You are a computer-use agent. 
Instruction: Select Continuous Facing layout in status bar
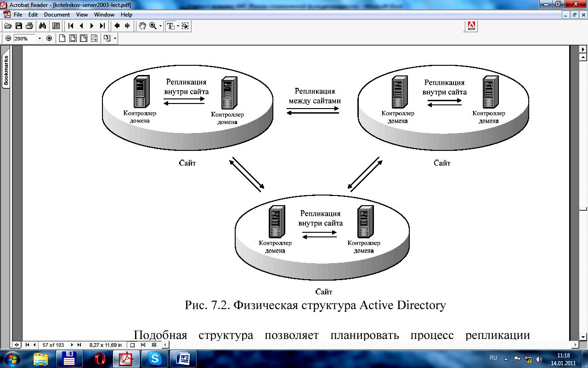click(x=154, y=345)
